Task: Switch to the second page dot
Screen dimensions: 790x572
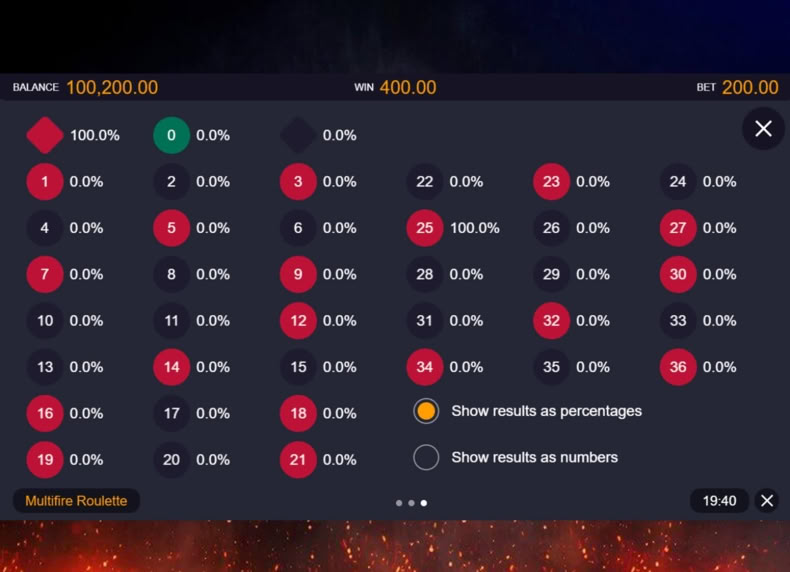Action: coord(412,503)
